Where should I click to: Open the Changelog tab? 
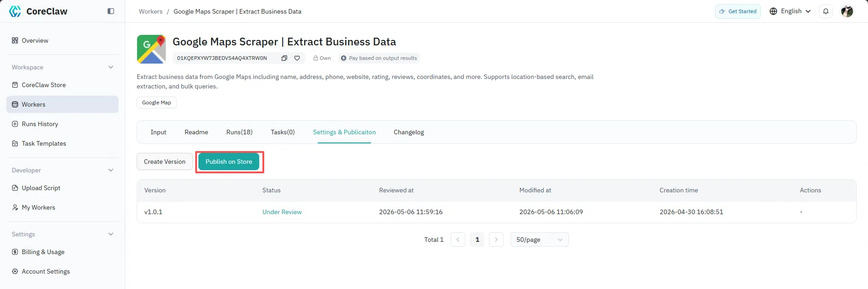409,132
